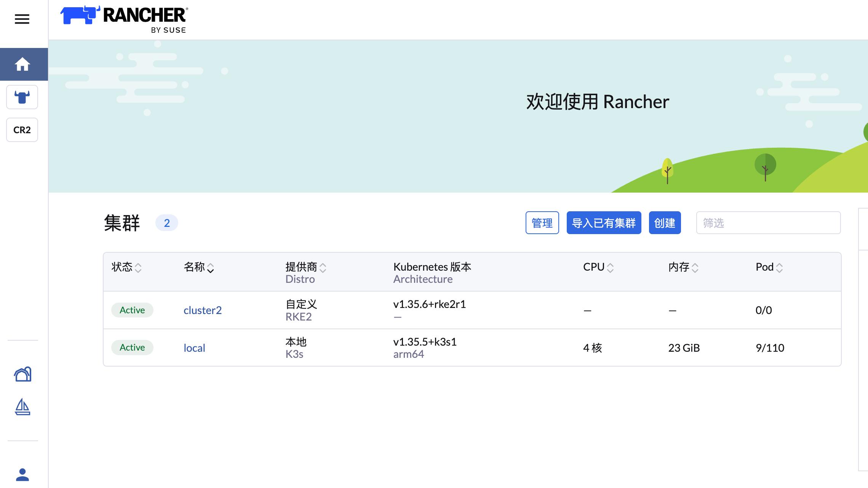868x488 pixels.
Task: Open Cluster Management barn icon
Action: [22, 374]
